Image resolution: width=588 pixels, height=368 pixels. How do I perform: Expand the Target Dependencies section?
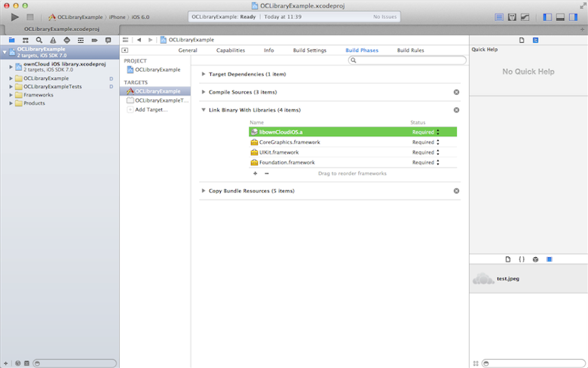tap(204, 74)
